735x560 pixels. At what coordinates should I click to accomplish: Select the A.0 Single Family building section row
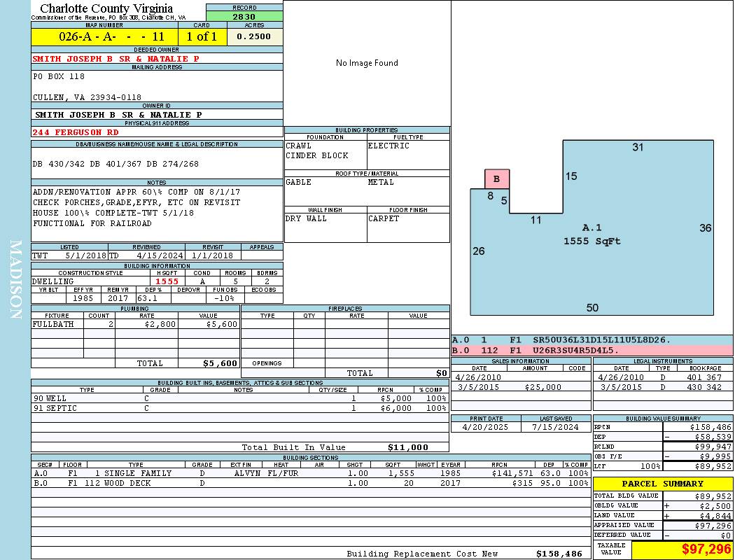310,473
